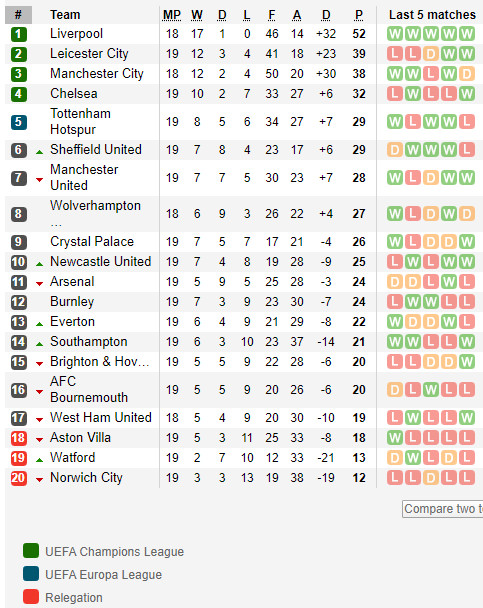Click Norwich City's red rank 20 badge
The height and width of the screenshot is (608, 483).
(x=19, y=478)
